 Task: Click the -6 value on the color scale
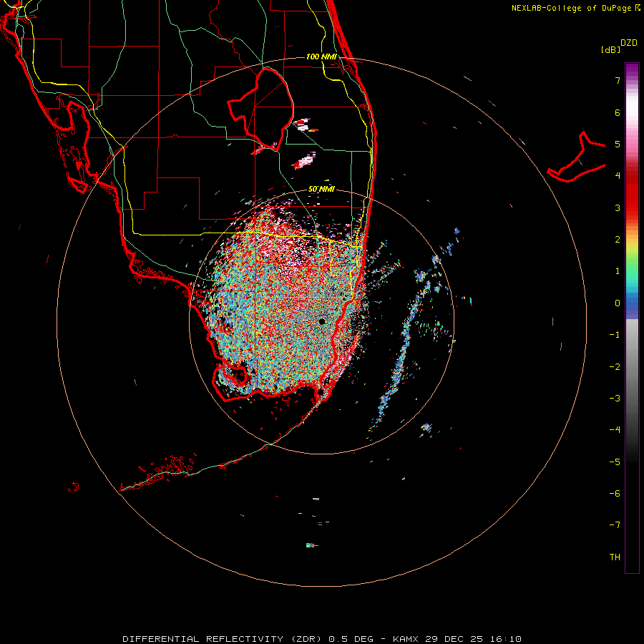point(615,494)
